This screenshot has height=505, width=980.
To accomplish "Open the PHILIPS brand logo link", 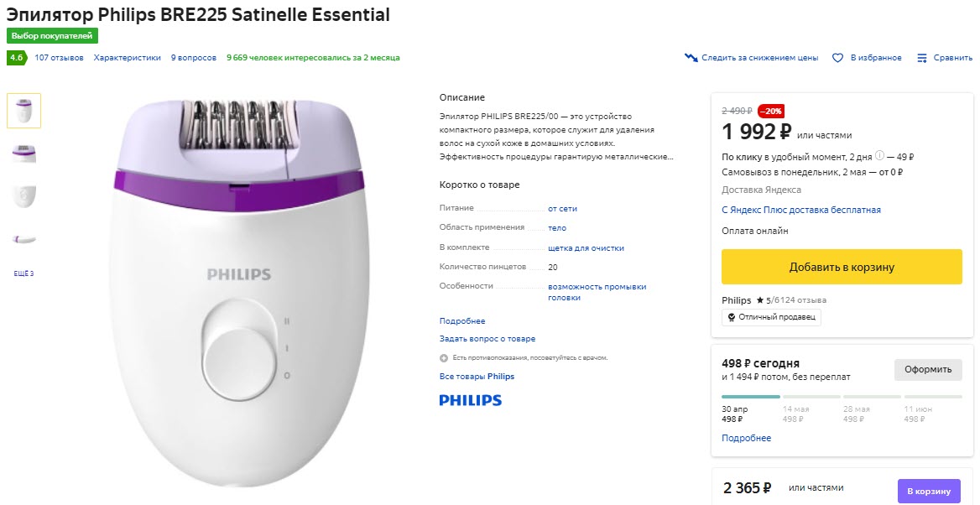I will pos(470,401).
